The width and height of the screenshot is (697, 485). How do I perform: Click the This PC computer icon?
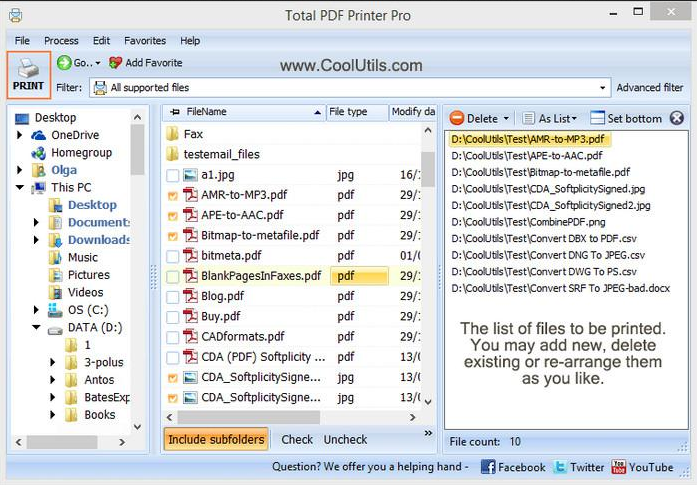click(39, 188)
